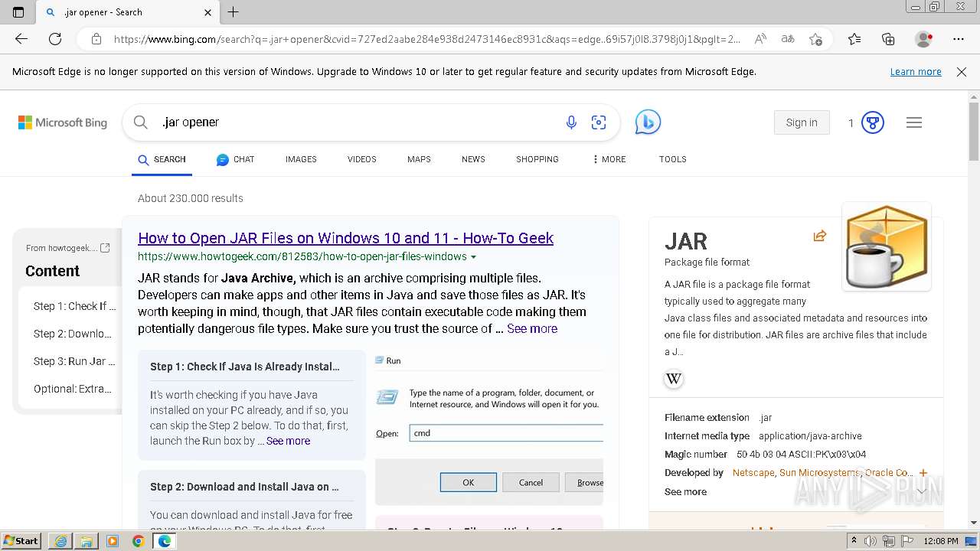This screenshot has width=980, height=551.
Task: Select the SEARCH tab
Action: 162,159
